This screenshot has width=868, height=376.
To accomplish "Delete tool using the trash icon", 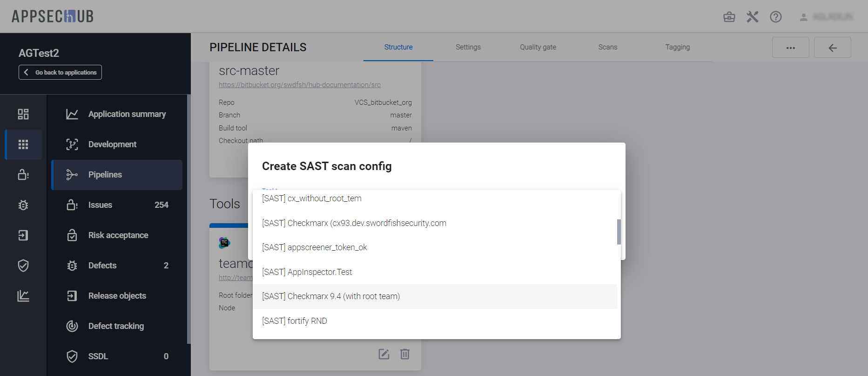I will pos(404,354).
